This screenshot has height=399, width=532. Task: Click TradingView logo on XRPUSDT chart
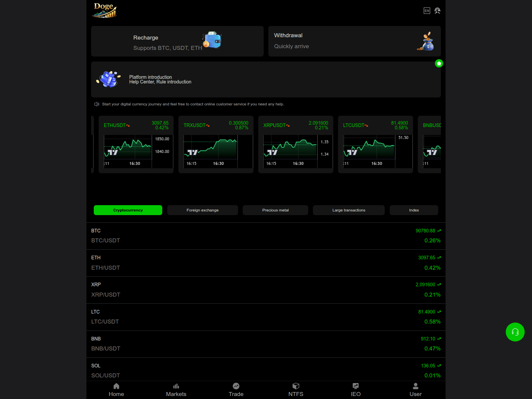[273, 152]
